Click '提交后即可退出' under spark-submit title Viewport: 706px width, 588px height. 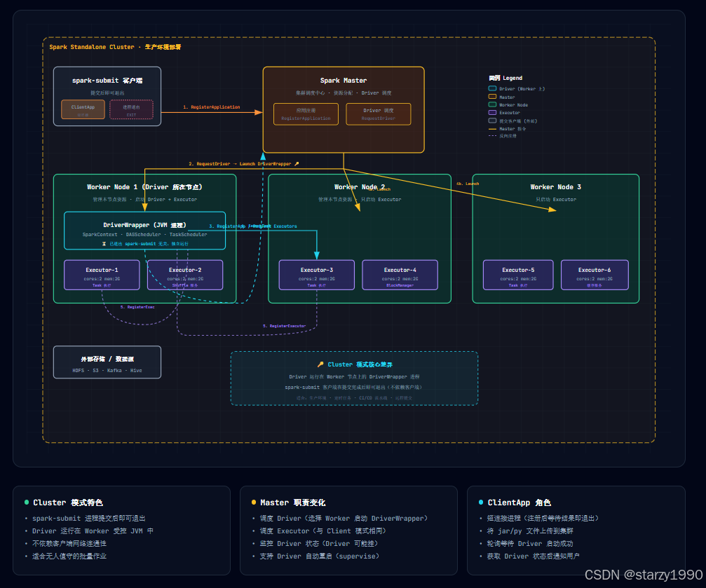107,93
